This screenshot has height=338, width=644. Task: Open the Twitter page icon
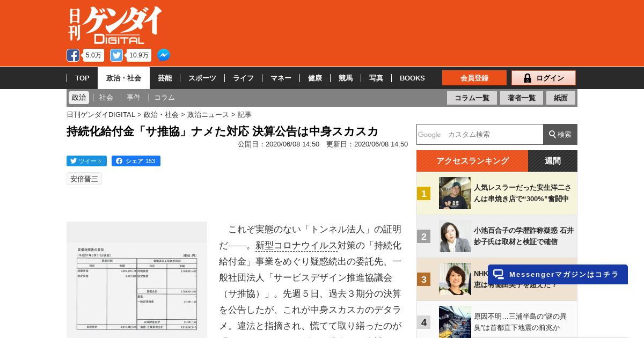pos(116,55)
